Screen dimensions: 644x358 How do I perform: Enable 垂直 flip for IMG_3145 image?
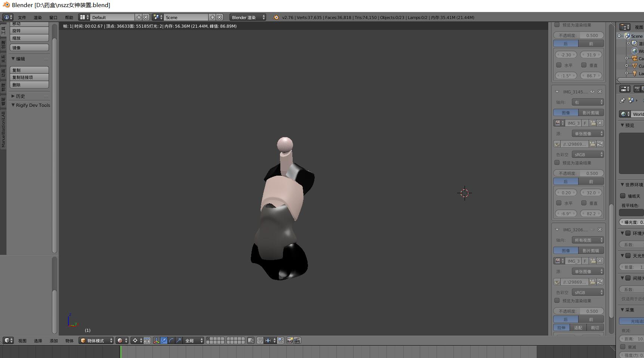click(584, 203)
